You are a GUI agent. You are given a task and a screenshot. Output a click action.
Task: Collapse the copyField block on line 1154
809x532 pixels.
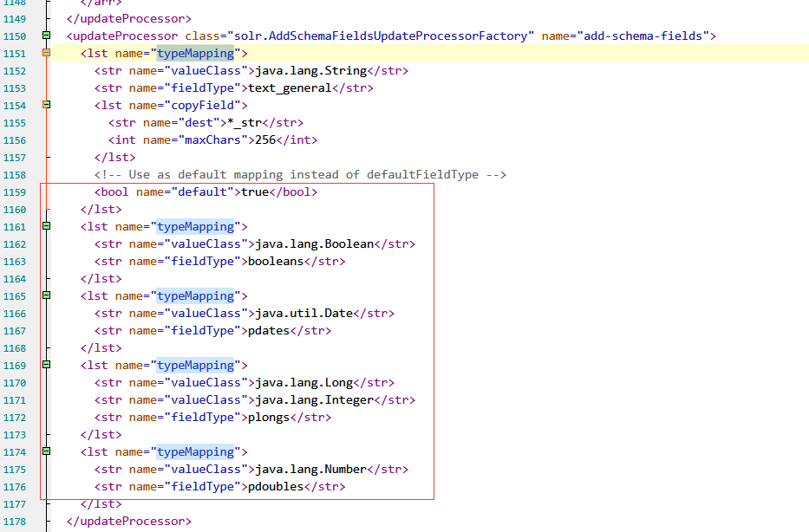click(46, 105)
